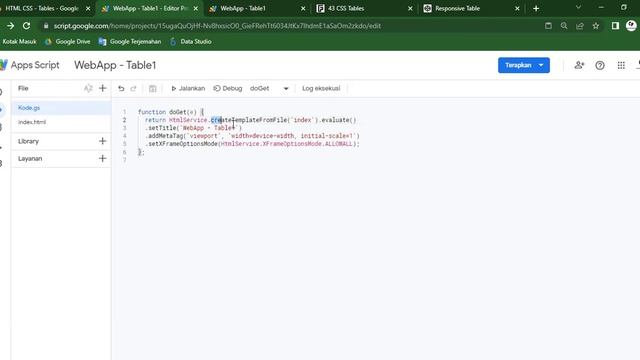Select the Kode.gs file
This screenshot has width=640, height=360.
[61, 108]
